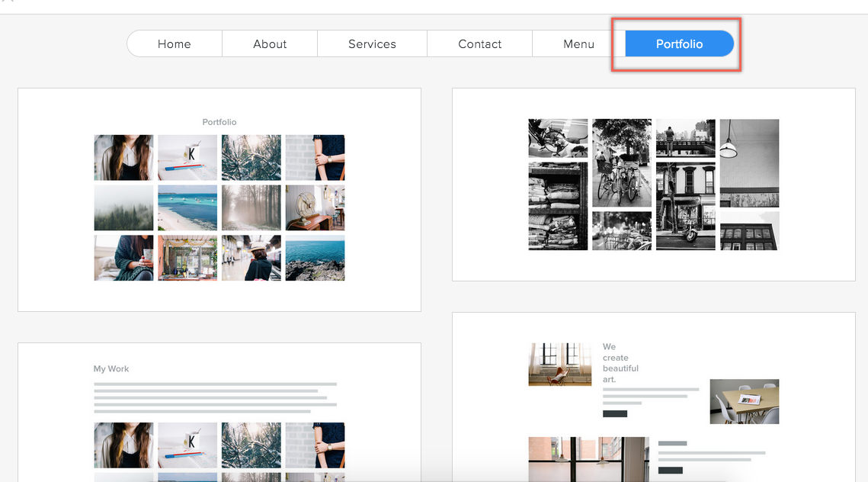This screenshot has height=482, width=868.
Task: Click the Menu tab
Action: [578, 44]
